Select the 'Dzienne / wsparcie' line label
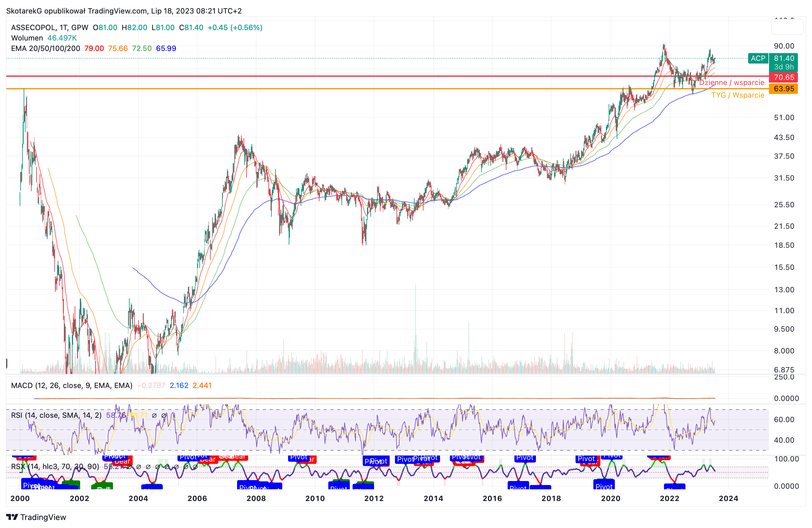The image size is (812, 528). (x=732, y=83)
